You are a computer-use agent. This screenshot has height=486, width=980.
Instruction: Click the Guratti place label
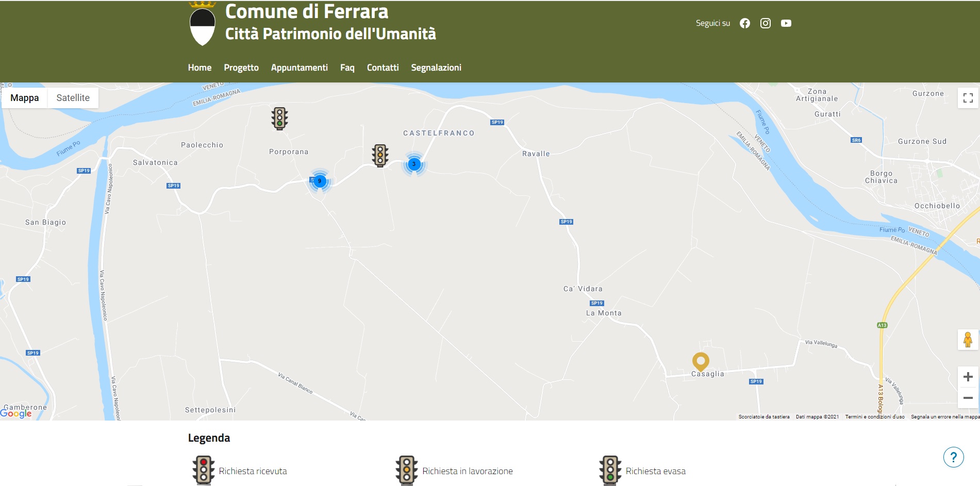(827, 114)
